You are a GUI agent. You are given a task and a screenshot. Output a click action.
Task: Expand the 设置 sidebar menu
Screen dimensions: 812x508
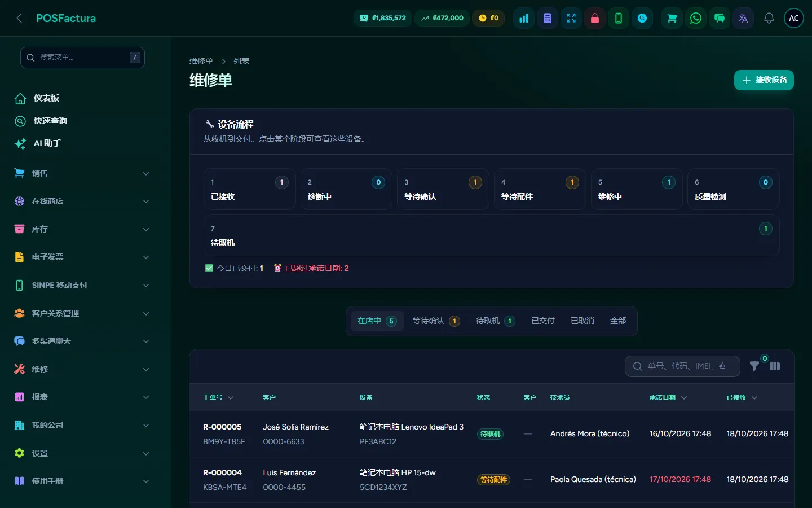[x=82, y=453]
